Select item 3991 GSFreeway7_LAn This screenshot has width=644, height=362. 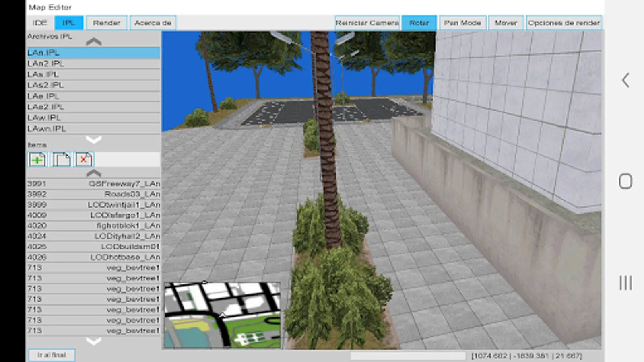93,184
